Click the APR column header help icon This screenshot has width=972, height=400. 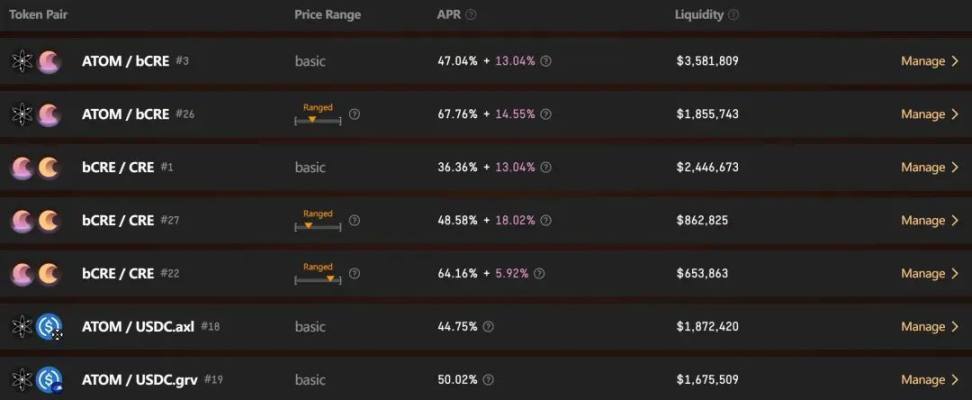[x=471, y=15]
